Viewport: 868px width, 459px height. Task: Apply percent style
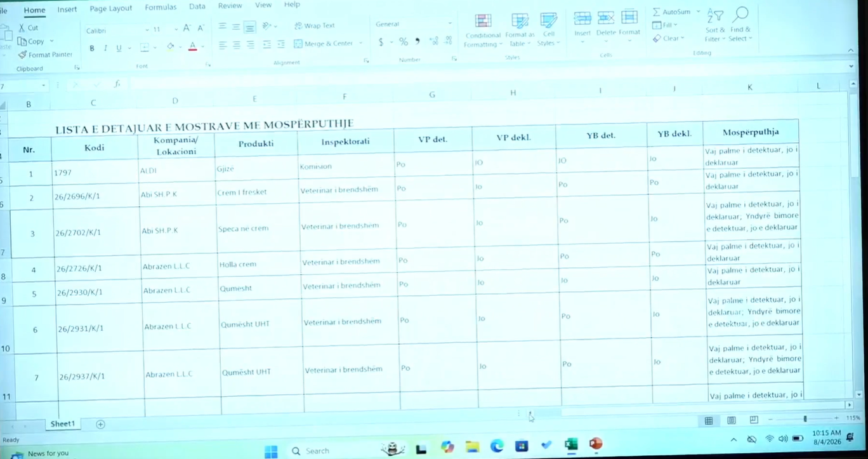click(x=403, y=42)
